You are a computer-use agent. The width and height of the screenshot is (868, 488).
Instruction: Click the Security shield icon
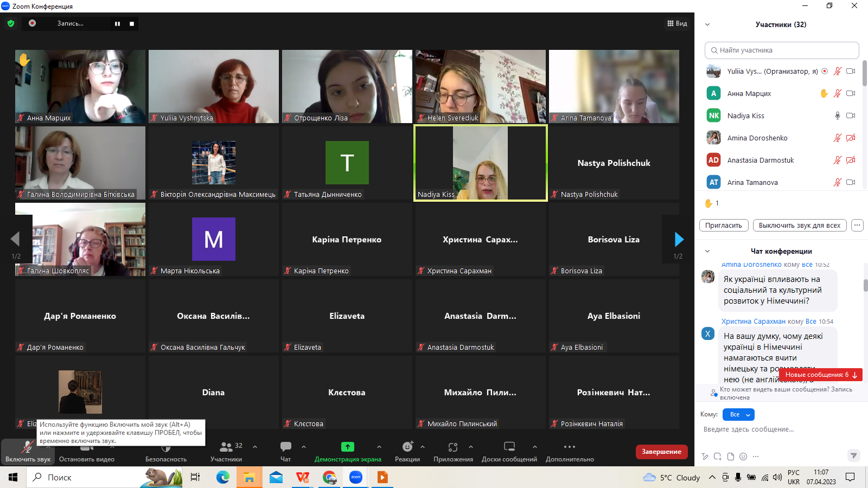(166, 448)
